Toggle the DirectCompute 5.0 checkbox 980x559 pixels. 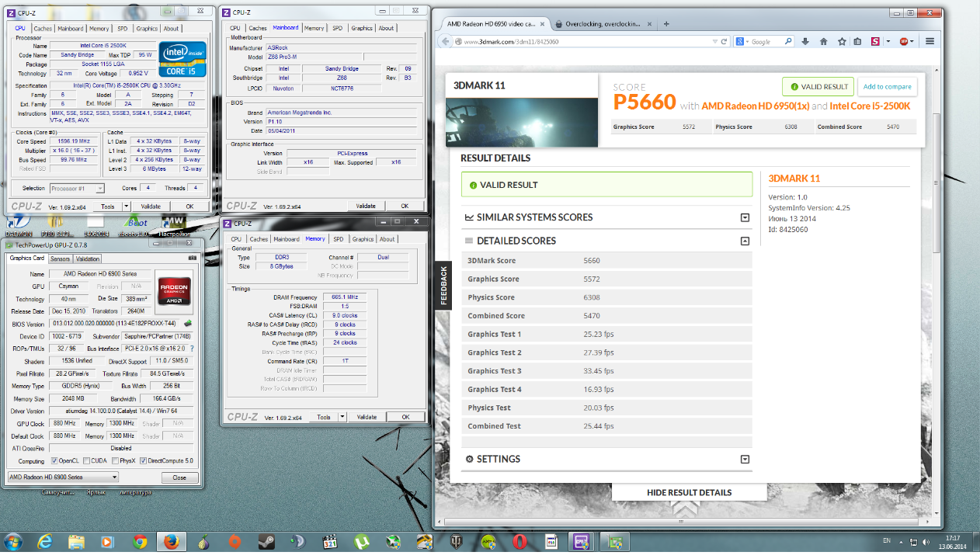(x=143, y=461)
